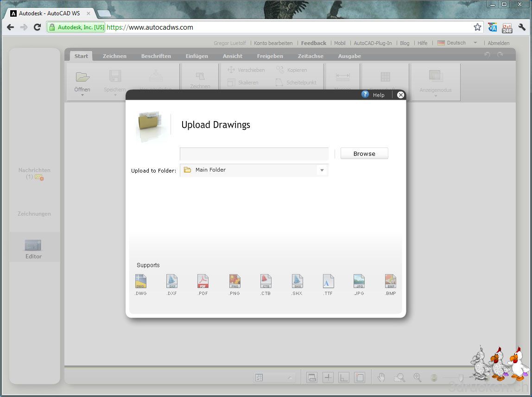Toggle the ortho angle icon in status bar
Screen dimensions: 532x397
click(344, 378)
